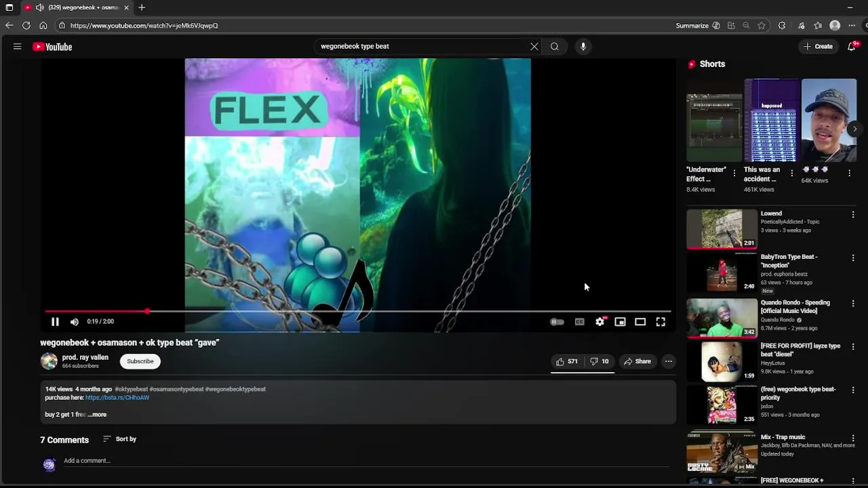Add this page to favorites star
The width and height of the screenshot is (868, 488).
click(x=762, y=26)
